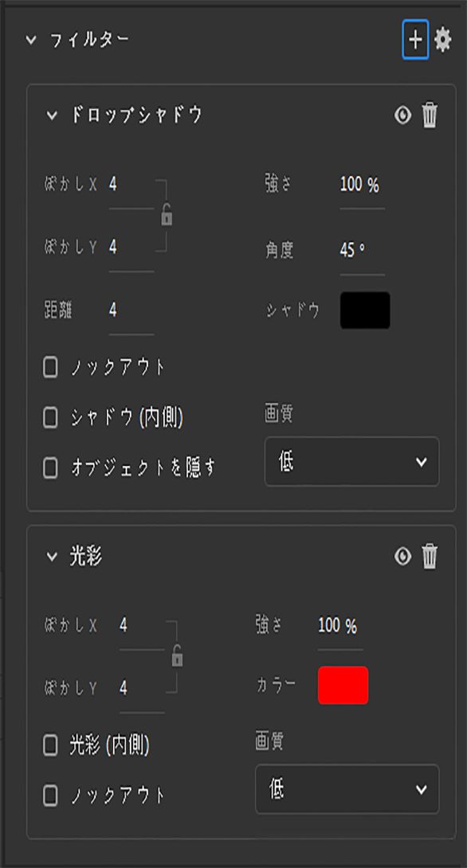Open the red カラー swatch for glow

(344, 683)
